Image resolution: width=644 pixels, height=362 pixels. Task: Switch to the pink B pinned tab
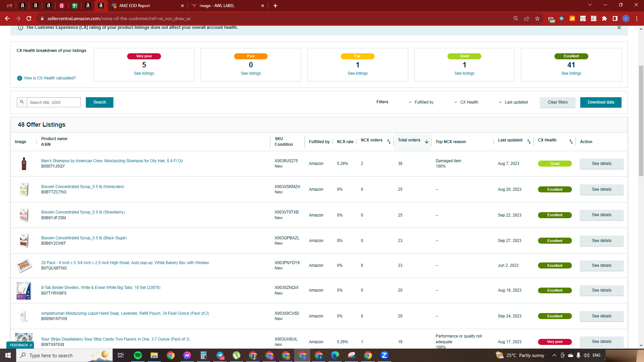coord(62,6)
